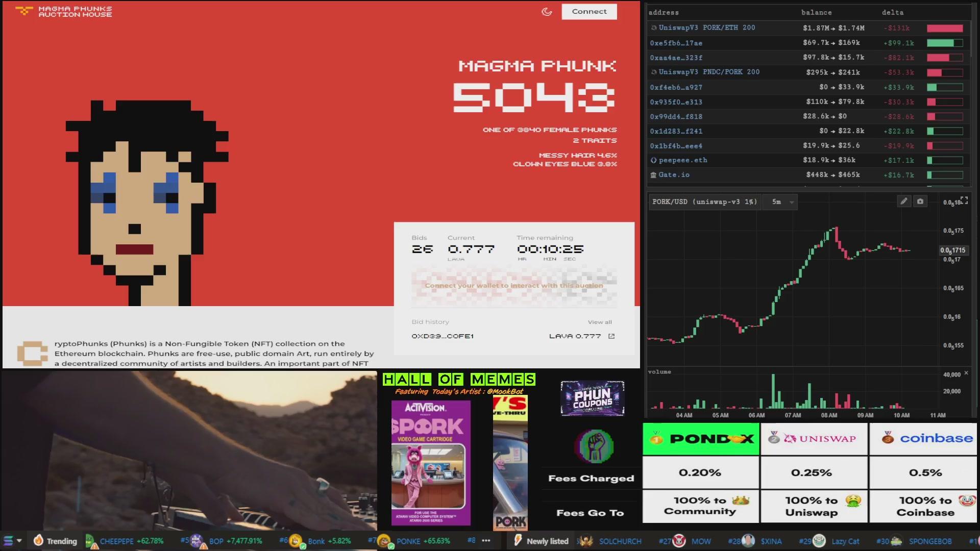Click address 0xe5fb6...17ae

[676, 43]
